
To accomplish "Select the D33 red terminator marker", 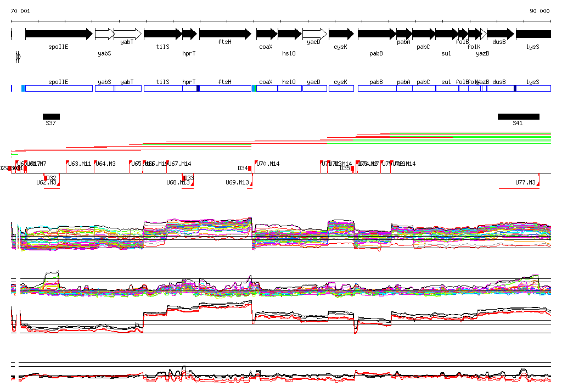I will pyautogui.click(x=183, y=178).
